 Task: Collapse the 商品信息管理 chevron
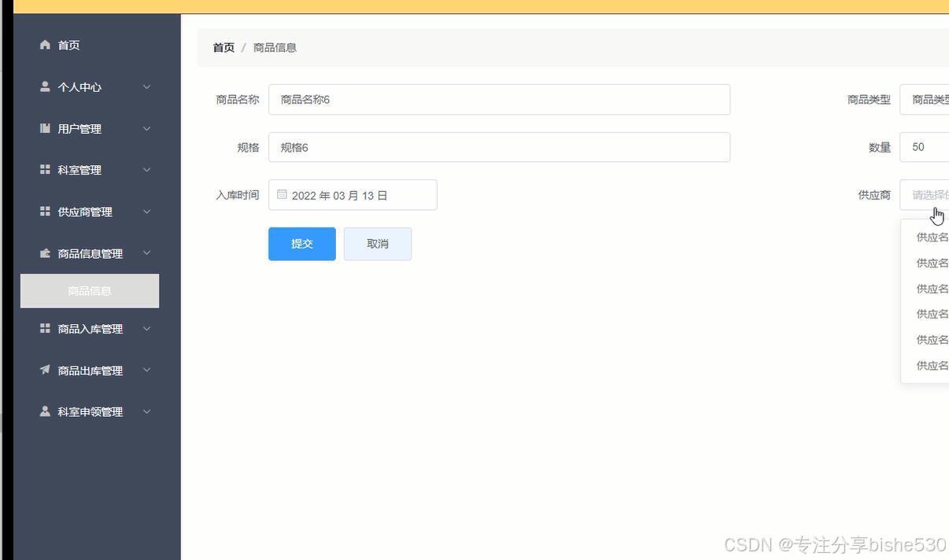pos(146,253)
